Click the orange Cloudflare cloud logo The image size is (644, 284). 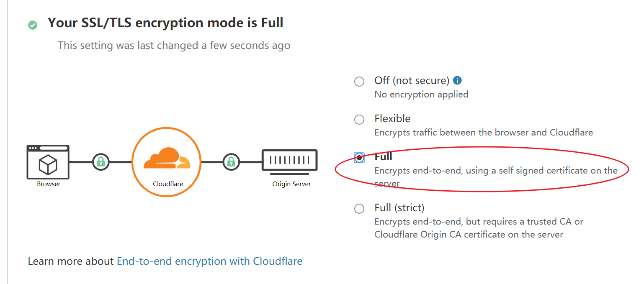tap(166, 159)
